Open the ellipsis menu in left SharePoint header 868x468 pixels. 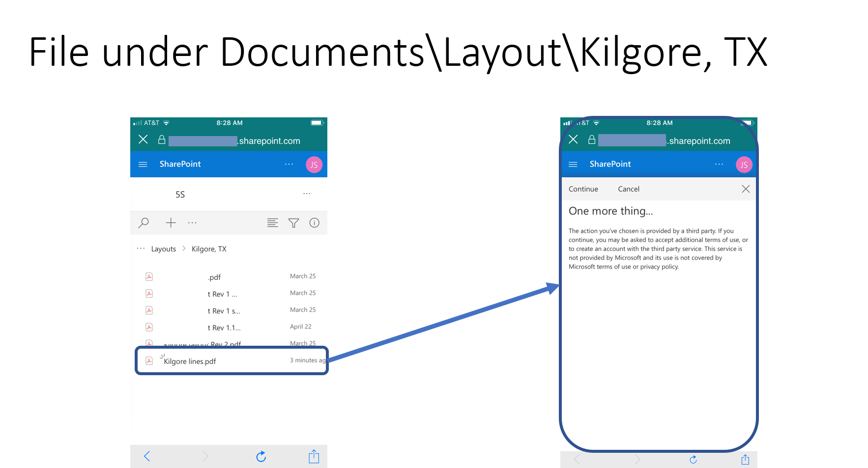[289, 164]
